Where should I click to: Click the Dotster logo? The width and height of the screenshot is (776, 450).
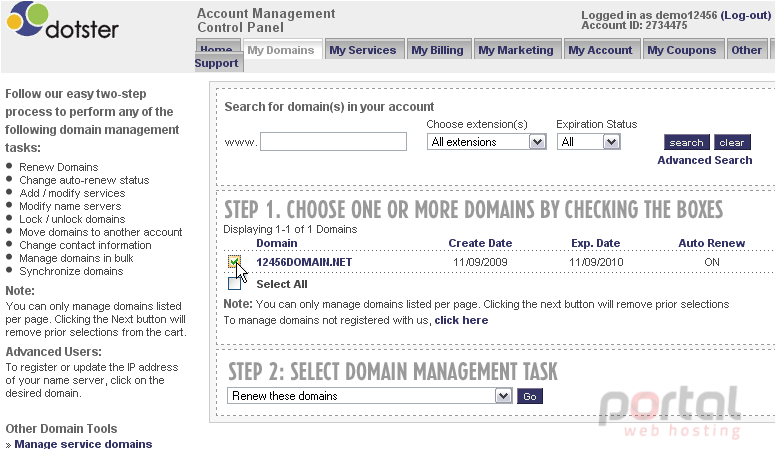coord(62,20)
